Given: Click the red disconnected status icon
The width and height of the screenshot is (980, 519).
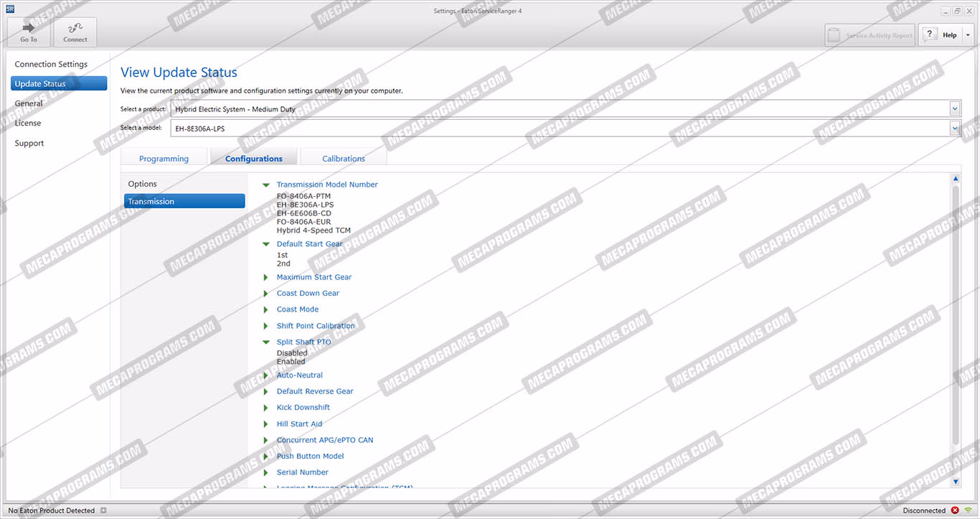Looking at the screenshot, I should [955, 510].
